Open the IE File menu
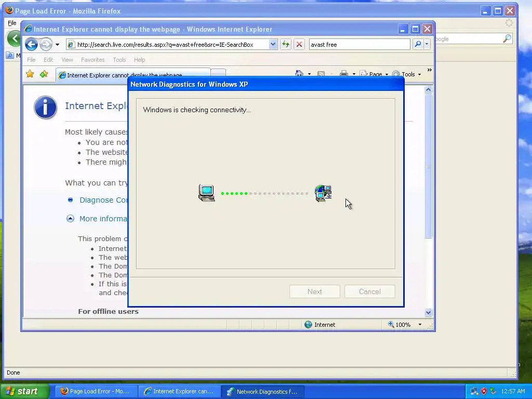This screenshot has width=532, height=399. coord(31,60)
